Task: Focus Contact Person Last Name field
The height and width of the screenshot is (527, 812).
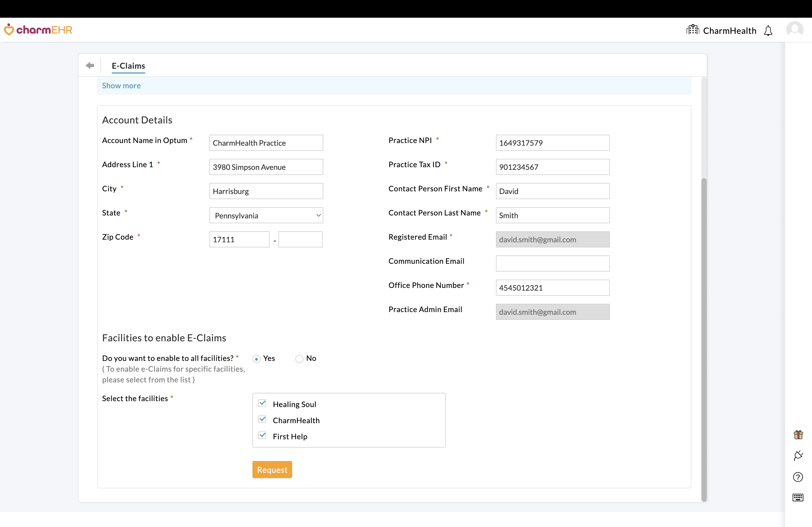Action: pos(553,215)
